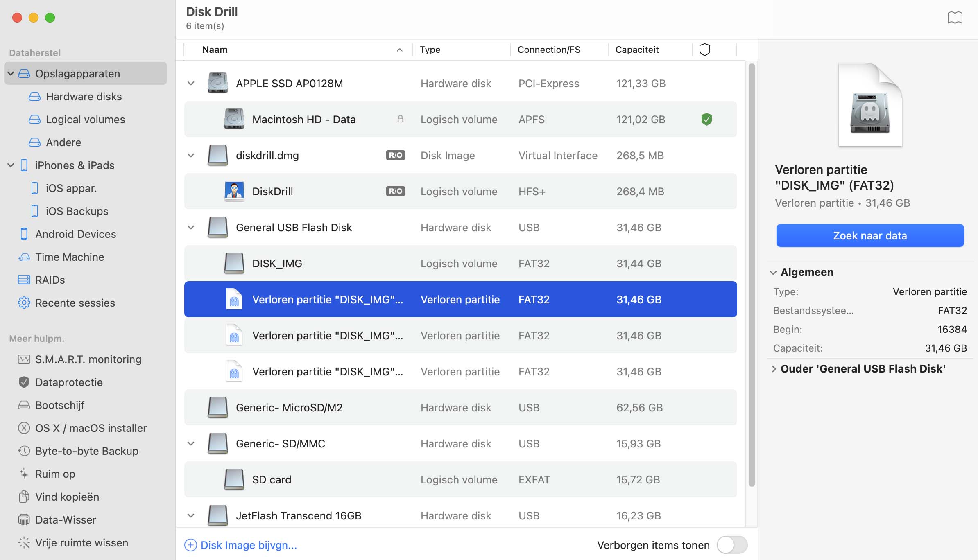Collapse the Algemeen info section
The height and width of the screenshot is (560, 978).
773,273
